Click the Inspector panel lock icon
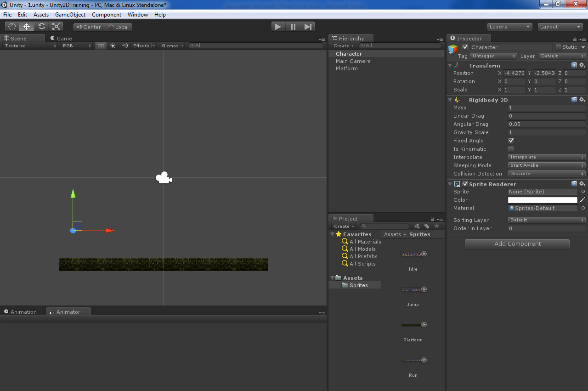The height and width of the screenshot is (391, 588). point(575,39)
